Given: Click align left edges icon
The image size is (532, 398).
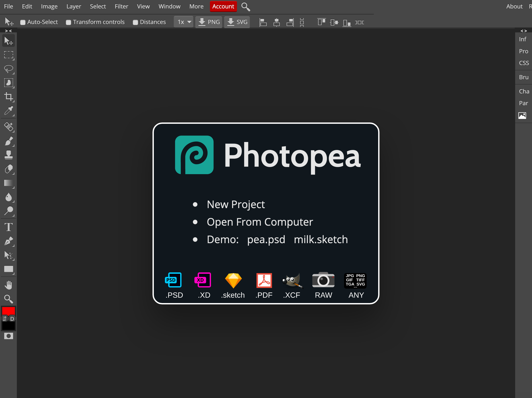Looking at the screenshot, I should coord(263,22).
